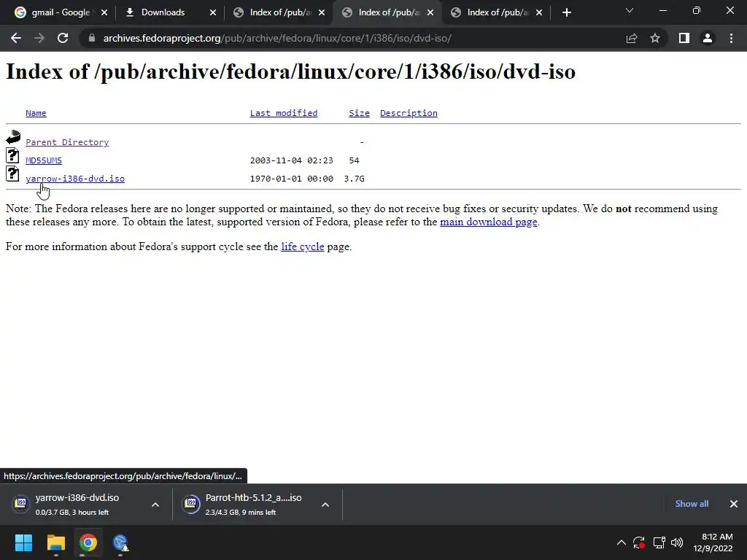747x560 pixels.
Task: Share this page via share icon
Action: (632, 38)
